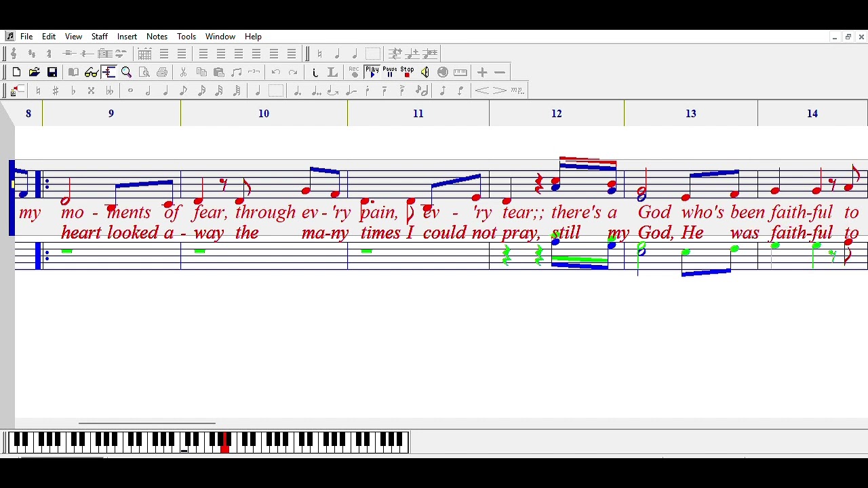
Task: Create a new score document
Action: (x=16, y=73)
